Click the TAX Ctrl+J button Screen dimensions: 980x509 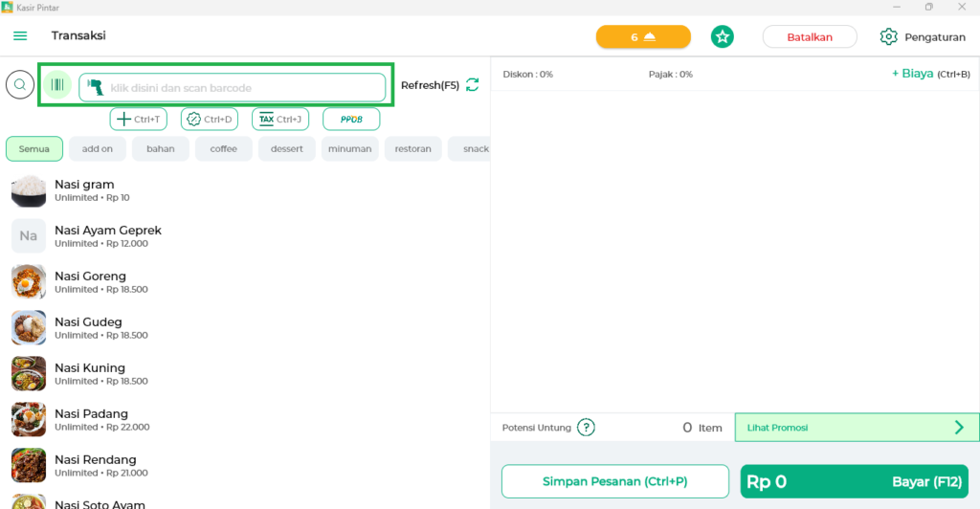point(280,120)
